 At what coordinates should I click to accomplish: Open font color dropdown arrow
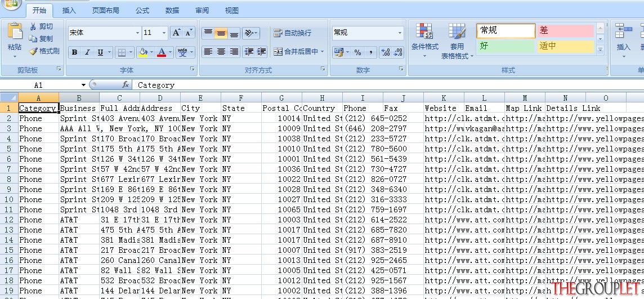(171, 52)
